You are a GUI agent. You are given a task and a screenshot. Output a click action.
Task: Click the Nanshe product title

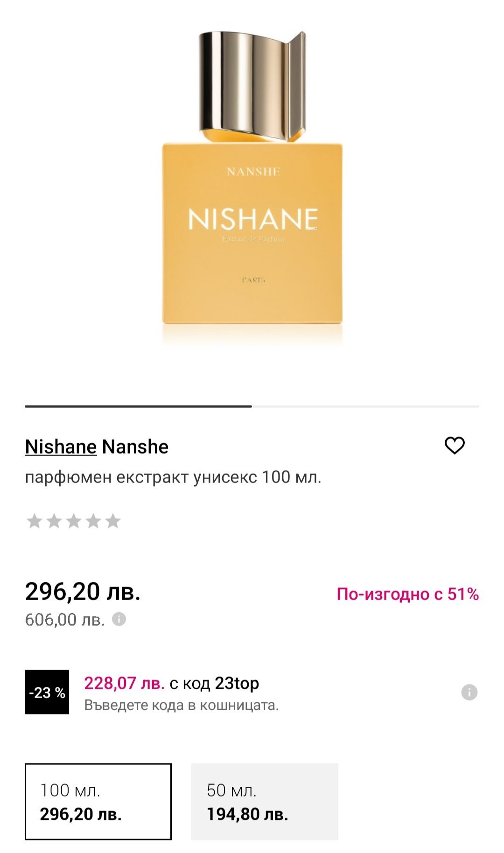[x=135, y=447]
